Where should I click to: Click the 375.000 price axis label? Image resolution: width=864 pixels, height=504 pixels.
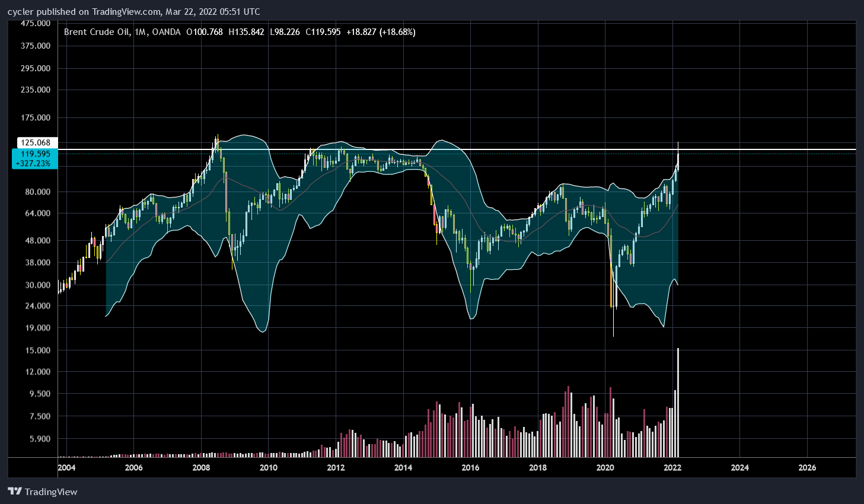coord(35,46)
